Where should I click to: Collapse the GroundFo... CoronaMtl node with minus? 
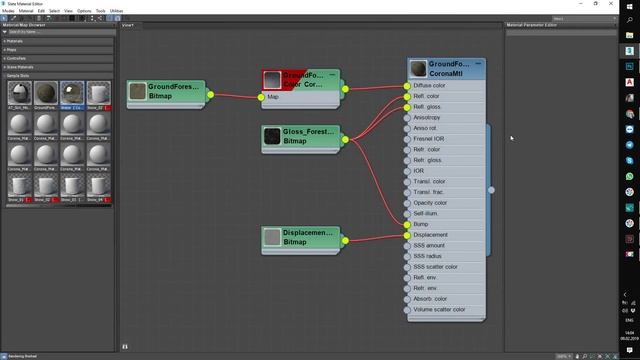pos(478,64)
